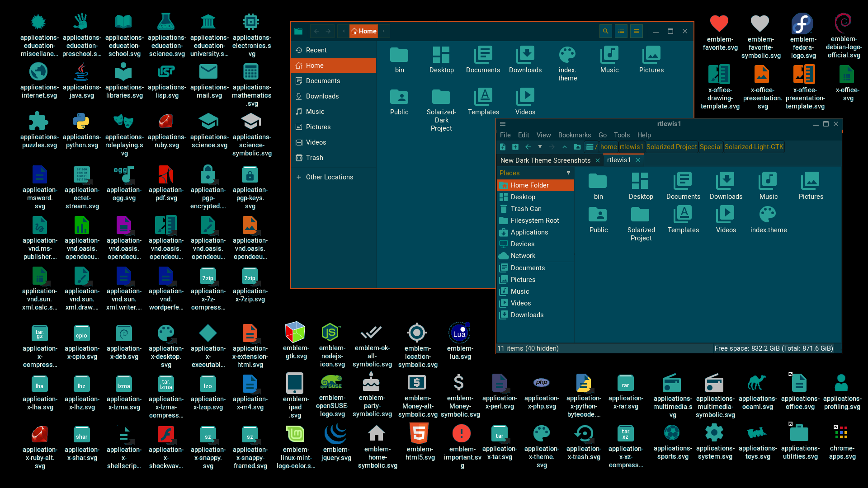This screenshot has height=488, width=868.
Task: Select Network in Places panel
Action: pos(536,256)
